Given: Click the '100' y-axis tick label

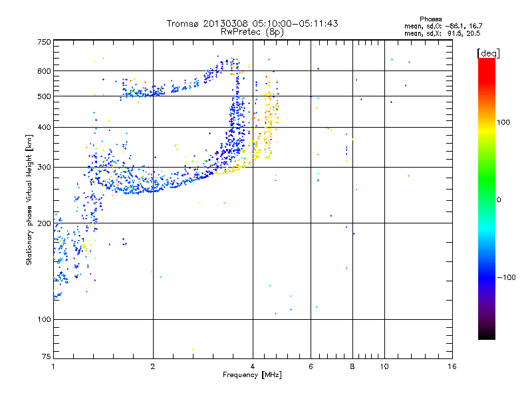Looking at the screenshot, I should (x=44, y=320).
